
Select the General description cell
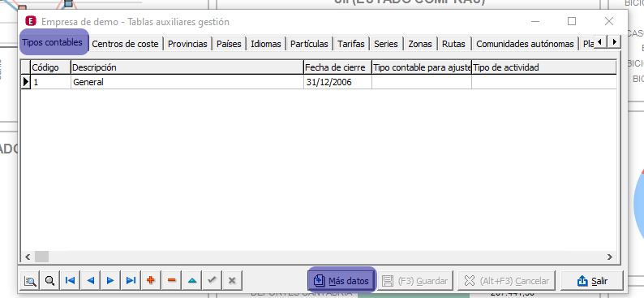[187, 82]
